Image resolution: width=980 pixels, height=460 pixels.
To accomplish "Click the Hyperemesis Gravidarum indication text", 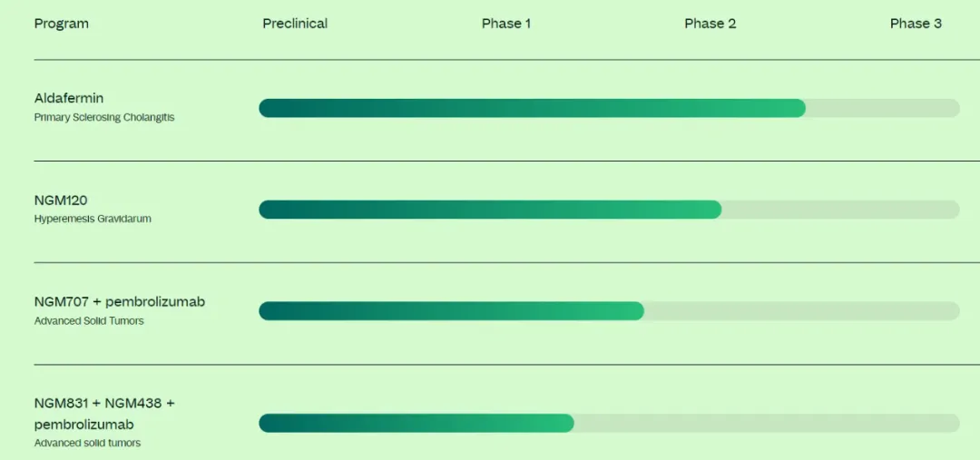I will click(93, 220).
